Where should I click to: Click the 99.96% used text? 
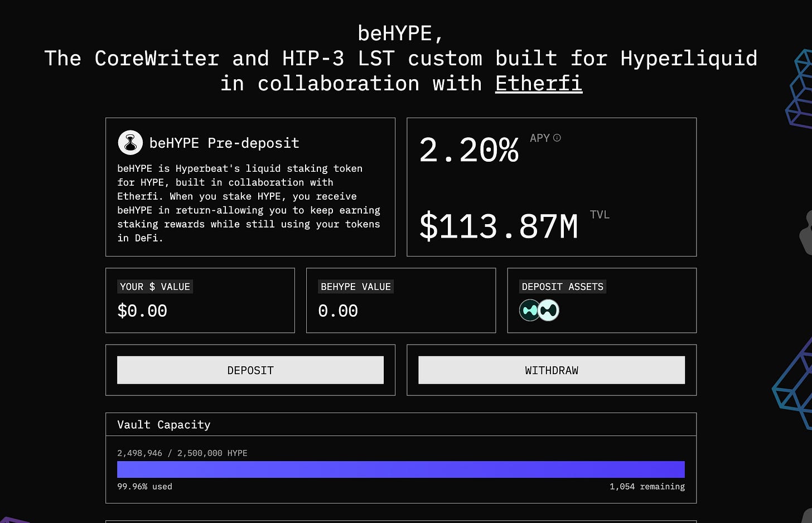pos(144,487)
